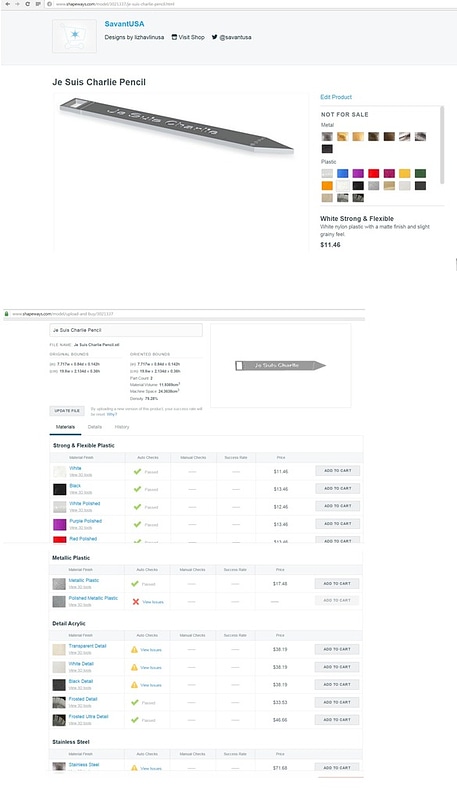Click Metallic Plastic swatch icon

point(59,584)
